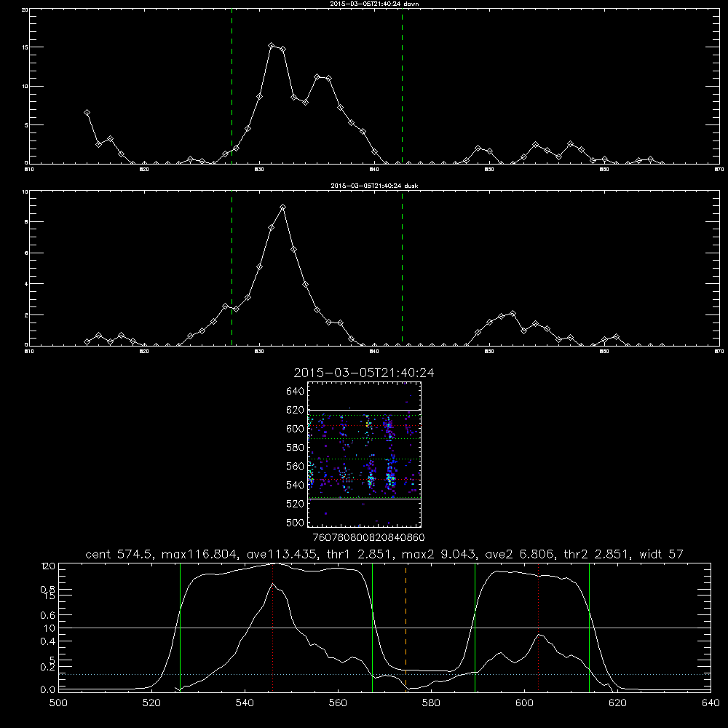The image size is (728, 728).
Task: Click the '760780800820840860' x-axis labels under detector image
Action: [368, 537]
